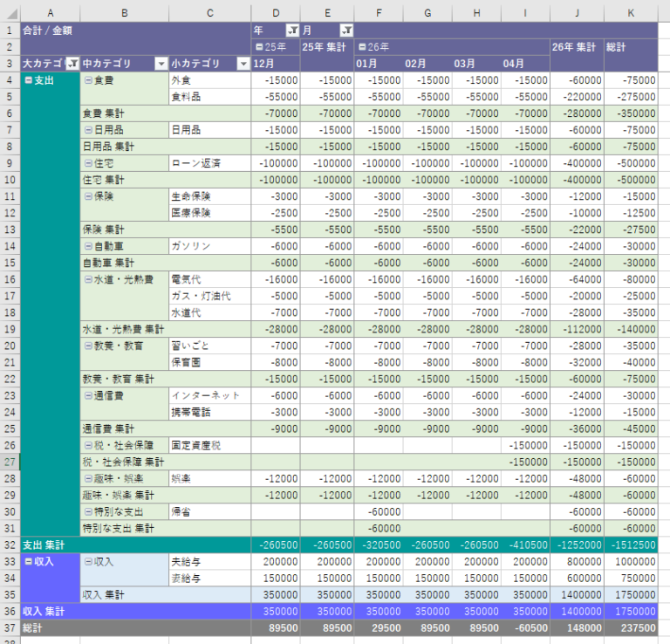Collapse the 収入 top-level group in column A

pyautogui.click(x=28, y=561)
